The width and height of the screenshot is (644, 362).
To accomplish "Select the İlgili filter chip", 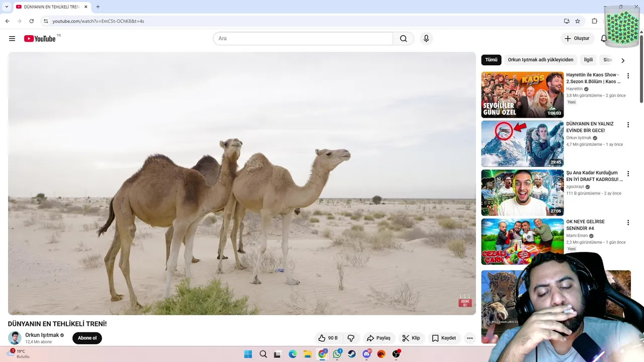I will point(588,60).
